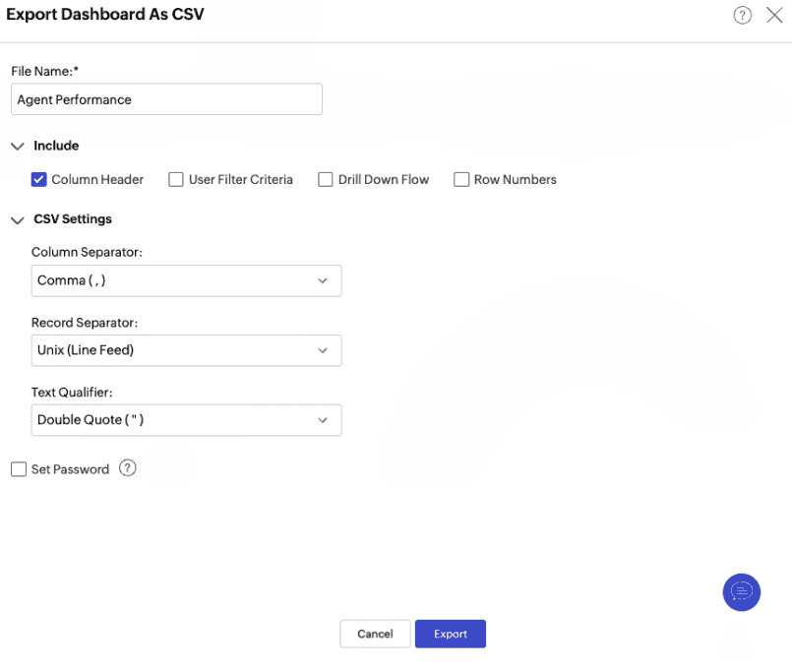This screenshot has width=792, height=672.
Task: Collapse the Include section chevron
Action: click(18, 147)
